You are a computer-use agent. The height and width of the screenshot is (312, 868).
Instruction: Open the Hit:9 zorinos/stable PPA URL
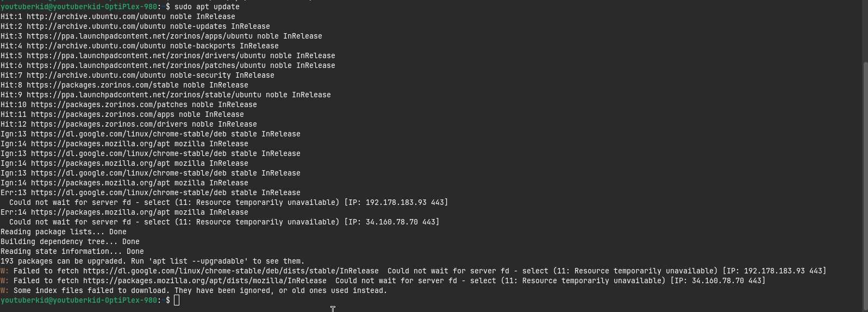point(144,95)
